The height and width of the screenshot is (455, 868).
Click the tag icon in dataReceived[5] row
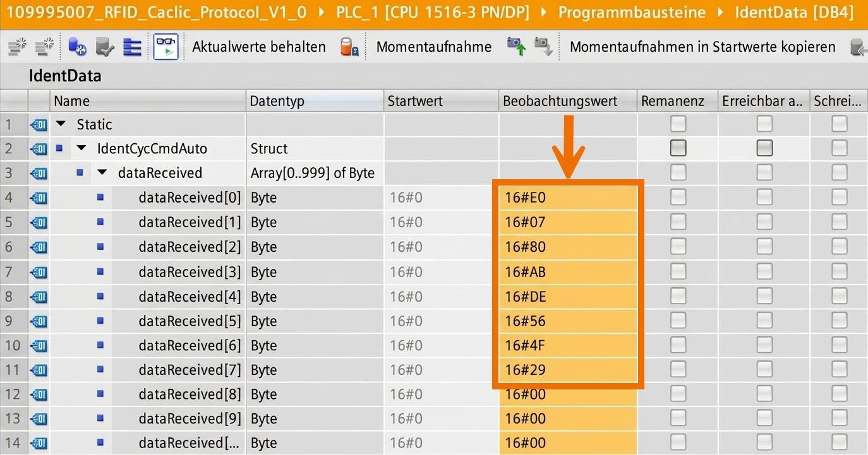(39, 321)
